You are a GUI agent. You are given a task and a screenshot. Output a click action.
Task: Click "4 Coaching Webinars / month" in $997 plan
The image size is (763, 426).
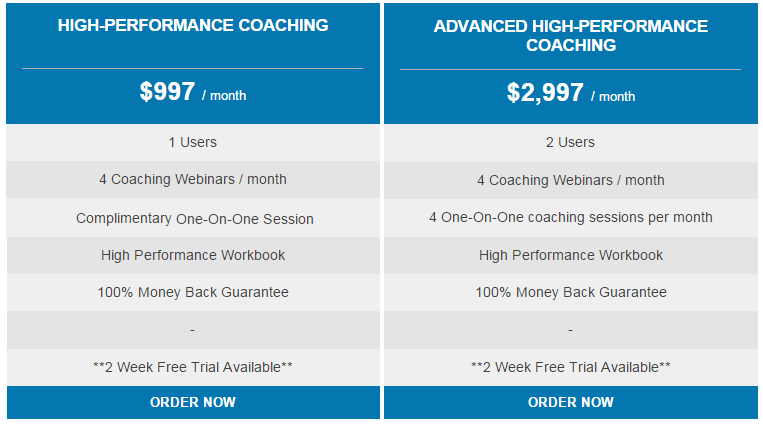193,180
